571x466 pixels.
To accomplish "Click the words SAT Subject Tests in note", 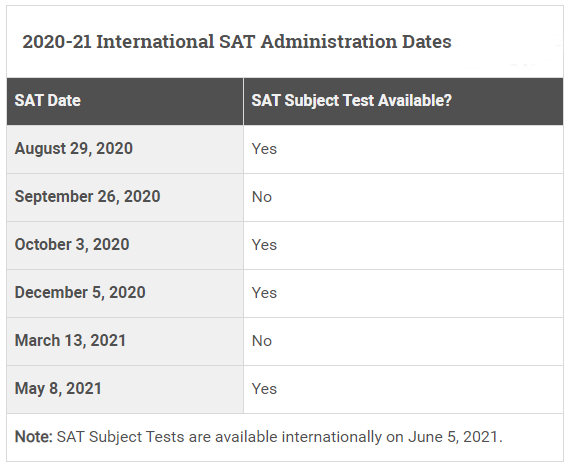I will pos(121,437).
